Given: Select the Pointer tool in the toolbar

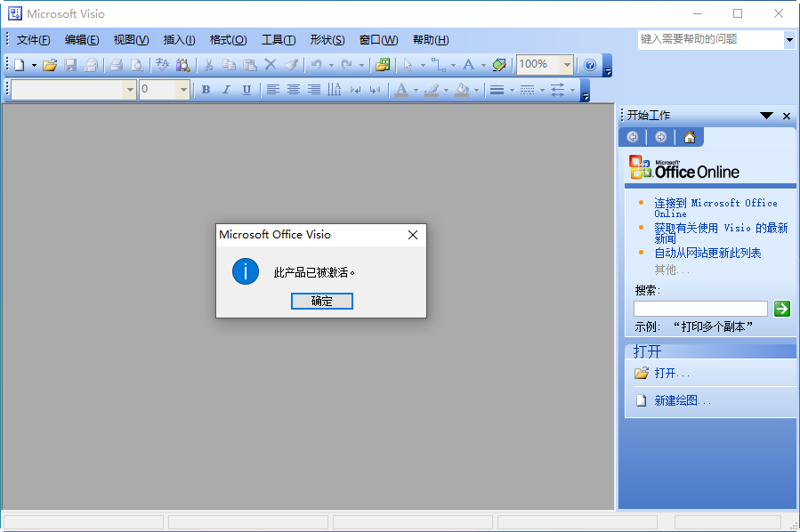Looking at the screenshot, I should (408, 65).
